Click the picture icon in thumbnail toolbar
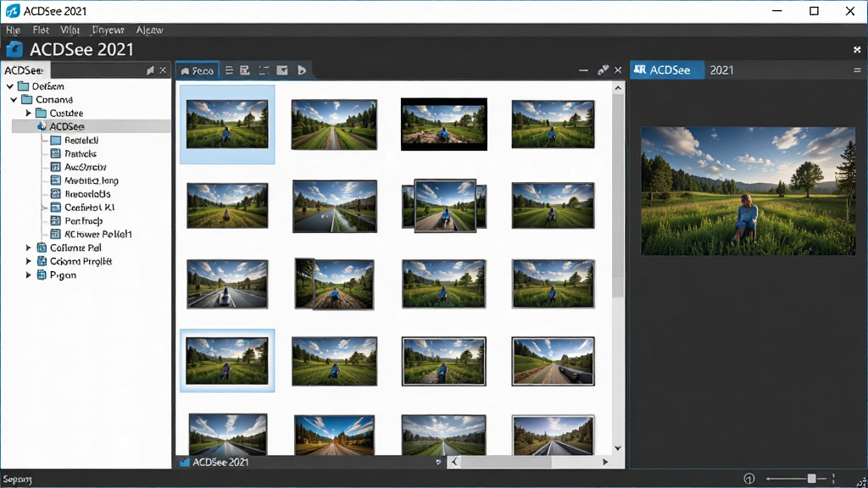The image size is (868, 488). [282, 70]
